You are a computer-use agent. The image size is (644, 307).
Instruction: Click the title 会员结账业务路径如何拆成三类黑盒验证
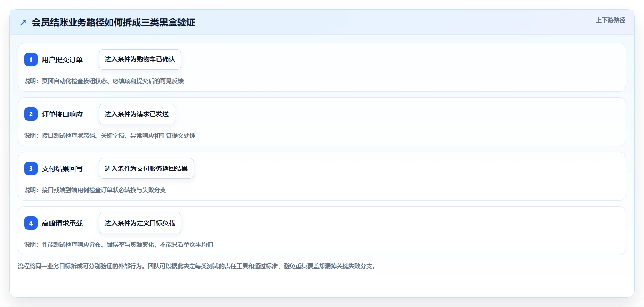[x=114, y=22]
